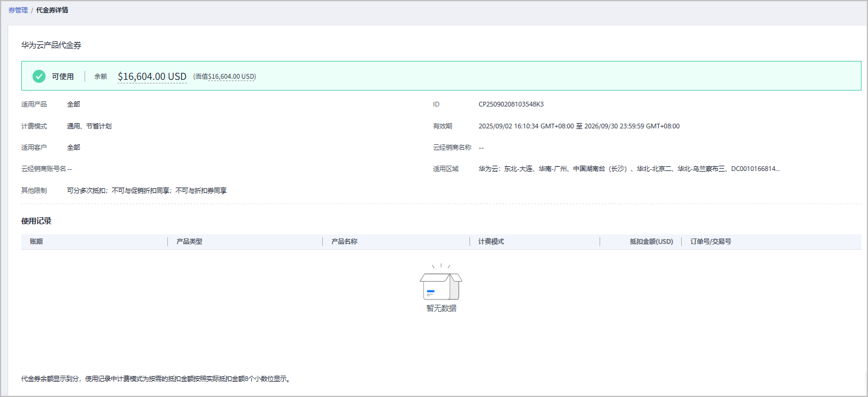The height and width of the screenshot is (397, 868).
Task: Click the 计费模式 table column header
Action: (x=491, y=241)
